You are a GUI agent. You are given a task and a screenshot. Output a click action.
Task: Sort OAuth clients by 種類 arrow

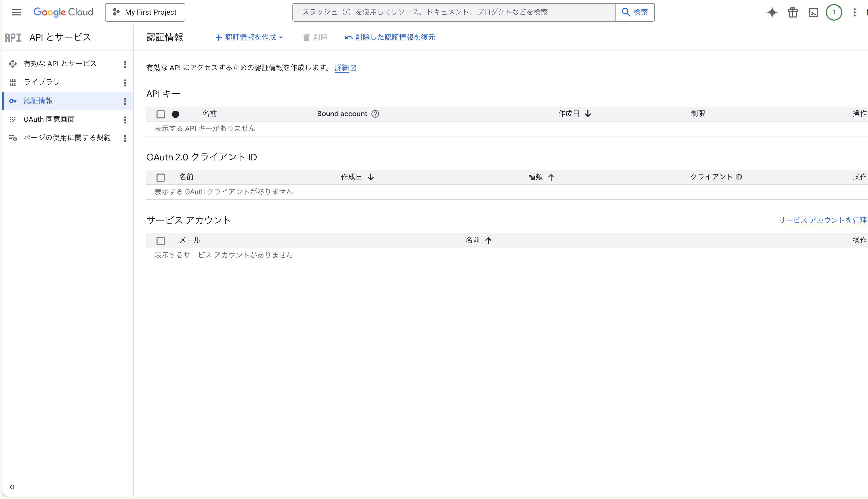click(551, 177)
